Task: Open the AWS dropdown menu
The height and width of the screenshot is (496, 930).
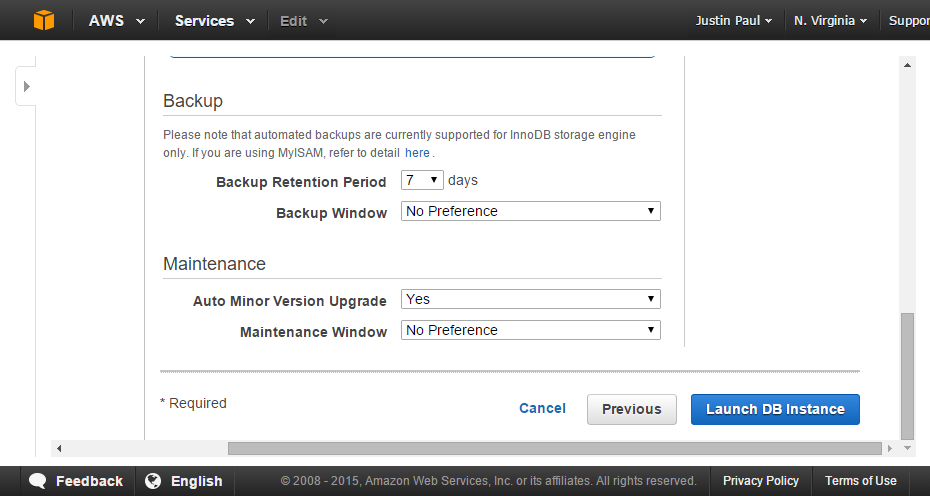Action: (x=117, y=21)
